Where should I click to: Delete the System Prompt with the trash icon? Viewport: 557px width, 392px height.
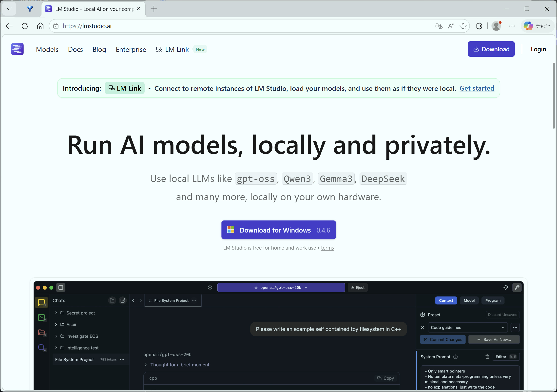point(487,357)
